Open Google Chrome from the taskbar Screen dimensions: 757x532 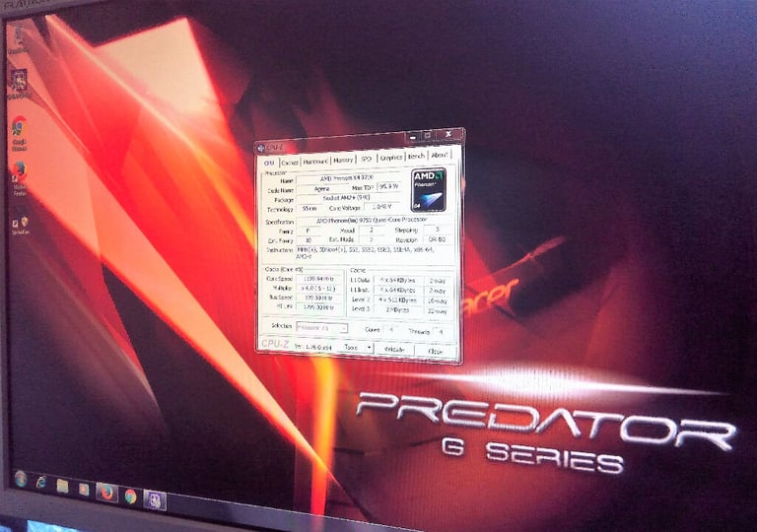pos(130,497)
